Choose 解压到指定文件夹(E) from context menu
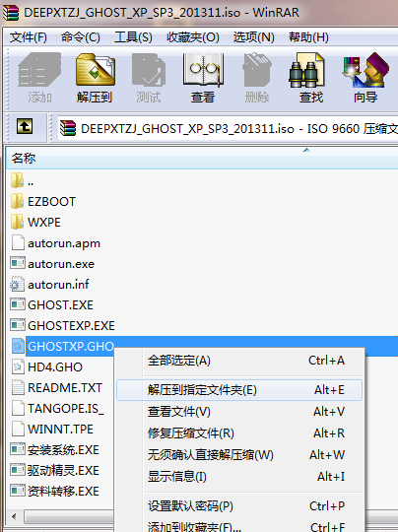This screenshot has height=532, width=398. (x=239, y=390)
